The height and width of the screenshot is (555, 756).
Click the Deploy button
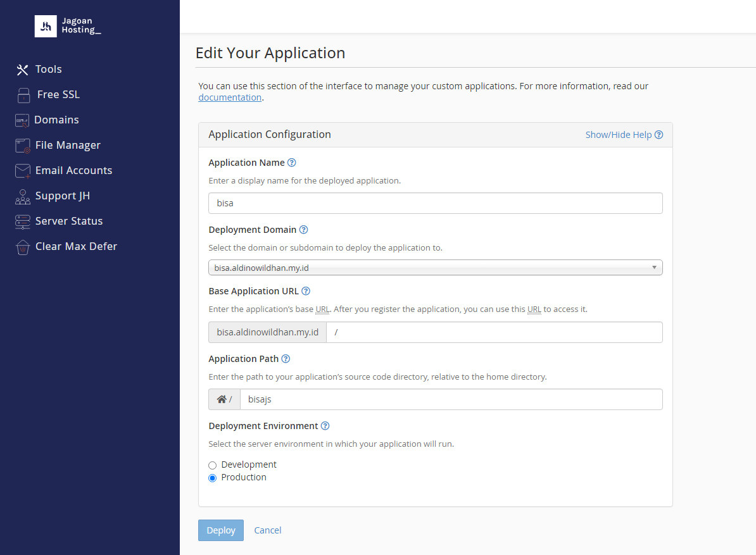(221, 530)
